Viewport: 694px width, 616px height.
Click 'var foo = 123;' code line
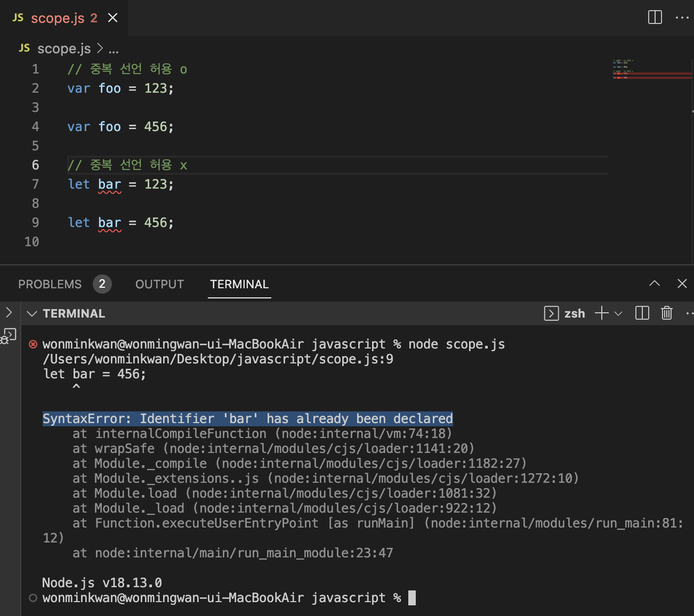tap(120, 88)
